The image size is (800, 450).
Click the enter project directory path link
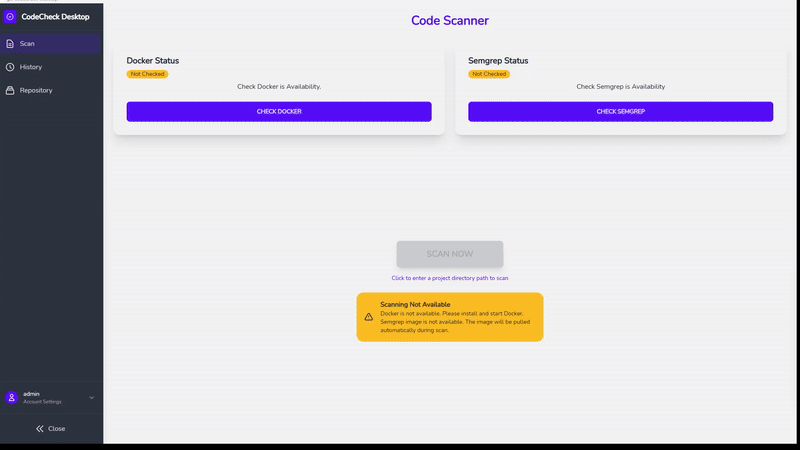click(449, 278)
